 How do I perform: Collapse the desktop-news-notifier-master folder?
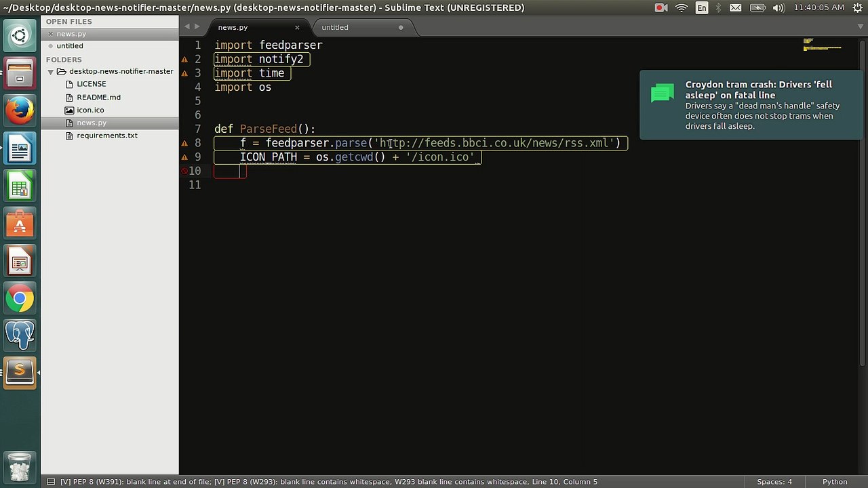(x=50, y=71)
